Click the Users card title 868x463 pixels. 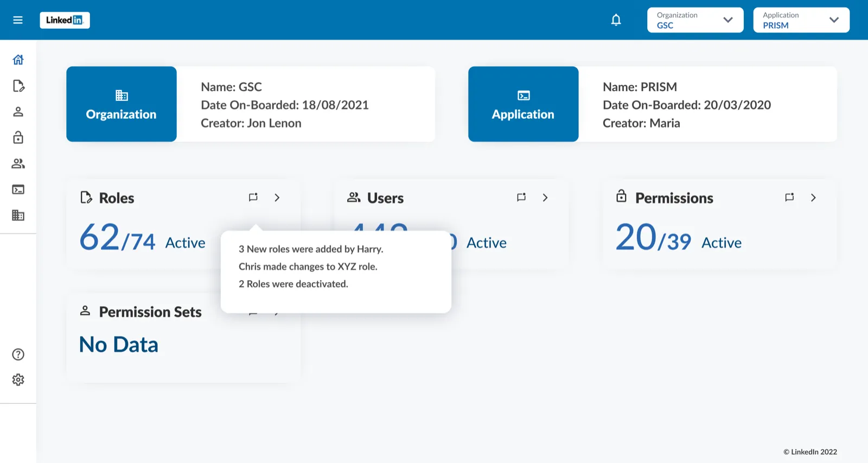[385, 198]
